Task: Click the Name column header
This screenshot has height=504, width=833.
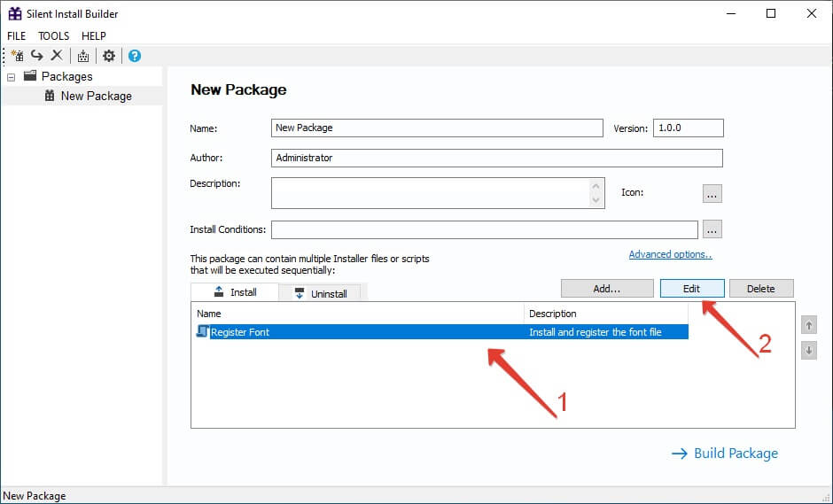Action: pos(357,314)
